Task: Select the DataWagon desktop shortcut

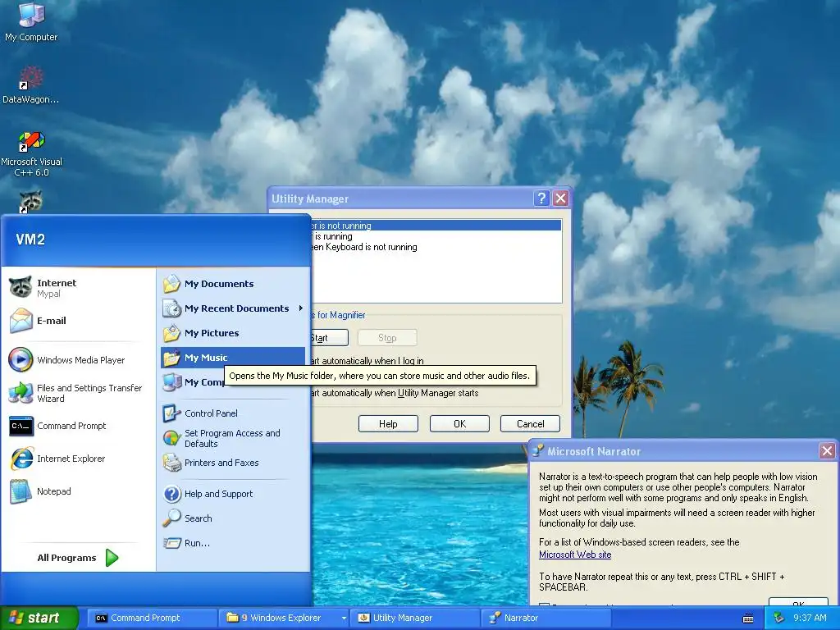Action: 30,84
